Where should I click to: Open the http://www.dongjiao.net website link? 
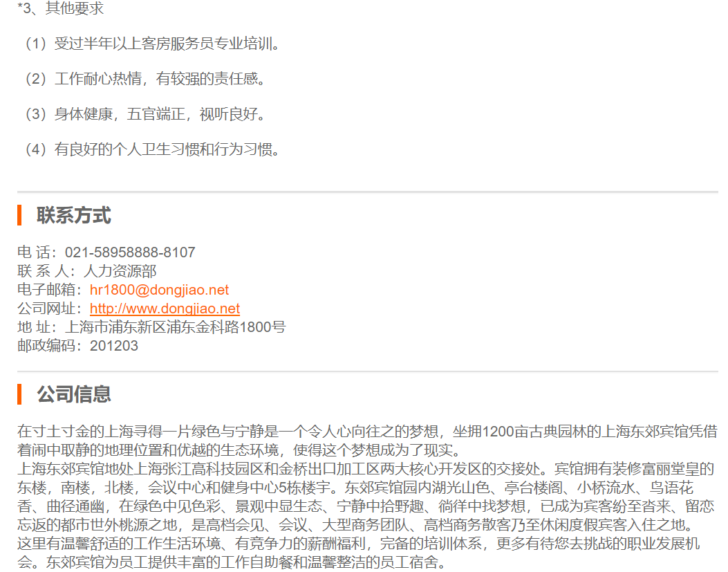click(x=165, y=308)
